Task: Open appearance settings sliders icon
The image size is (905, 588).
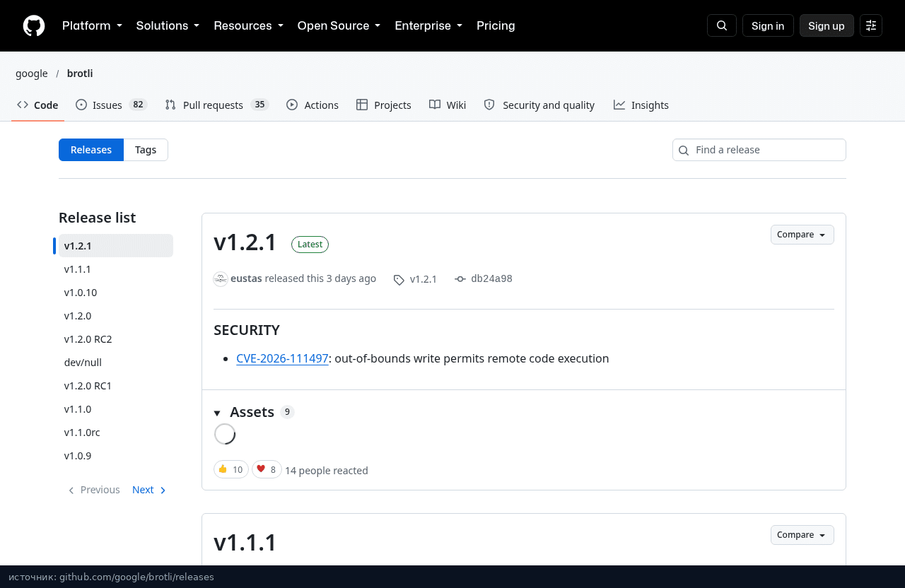Action: [871, 25]
